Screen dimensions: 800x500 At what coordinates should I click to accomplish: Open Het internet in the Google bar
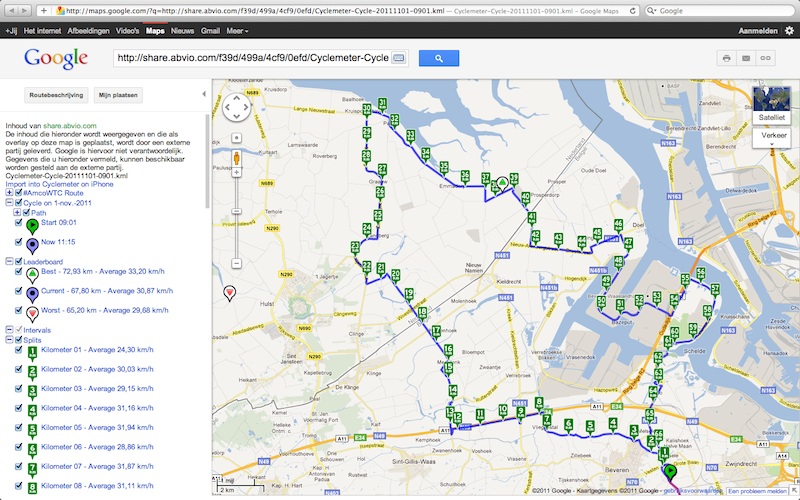pos(42,31)
